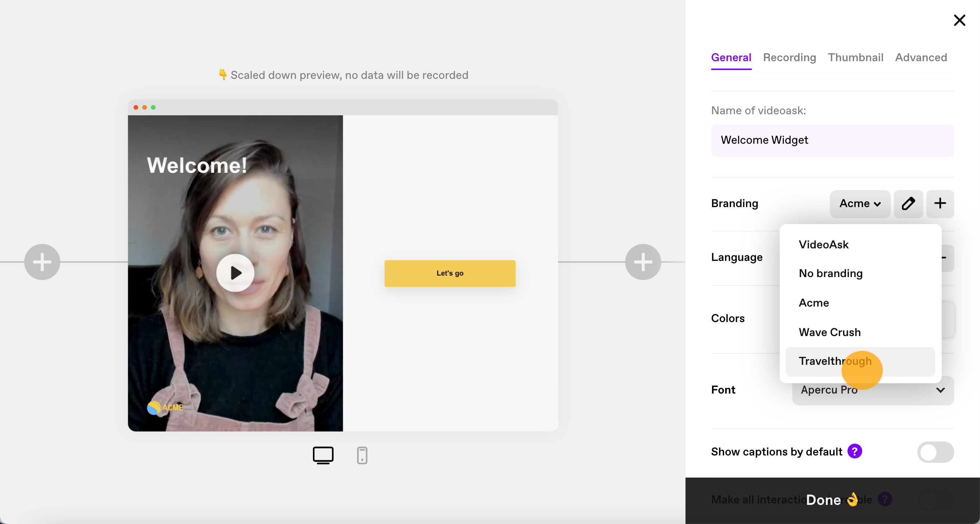The width and height of the screenshot is (980, 524).
Task: Expand the Apercu Pro font dropdown
Action: (x=873, y=390)
